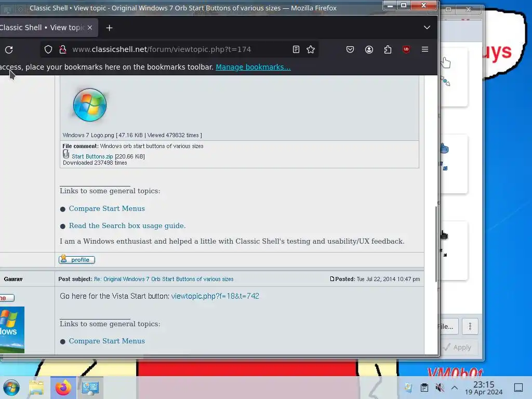Click the recycle-bin tray icon in the system tray
Screen dimensions: 532x399
408,388
